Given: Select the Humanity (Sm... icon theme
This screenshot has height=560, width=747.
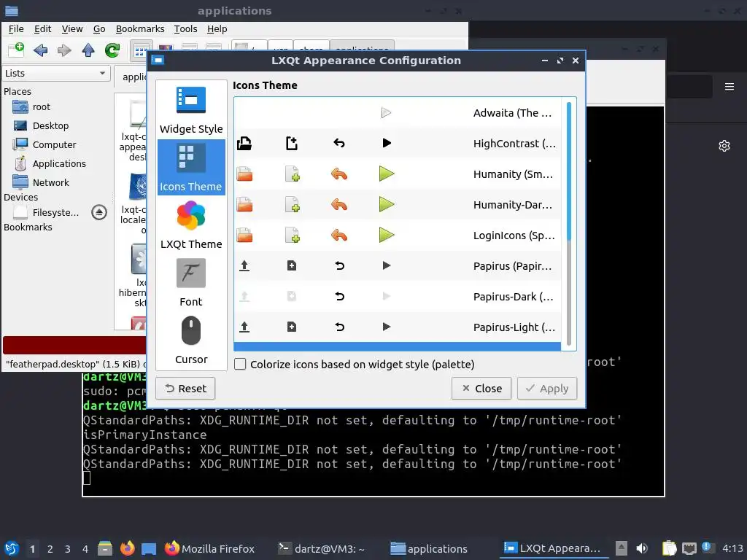Looking at the screenshot, I should tap(398, 174).
